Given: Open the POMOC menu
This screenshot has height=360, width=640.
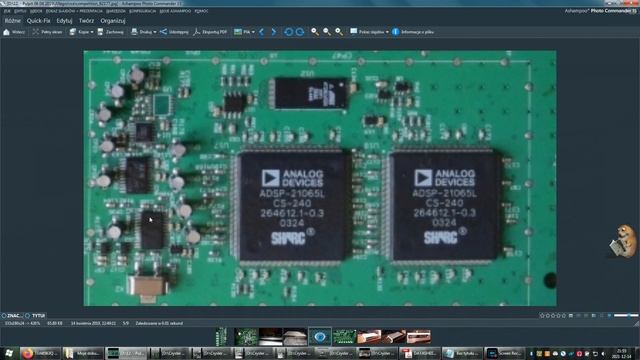Looking at the screenshot, I should pos(201,11).
